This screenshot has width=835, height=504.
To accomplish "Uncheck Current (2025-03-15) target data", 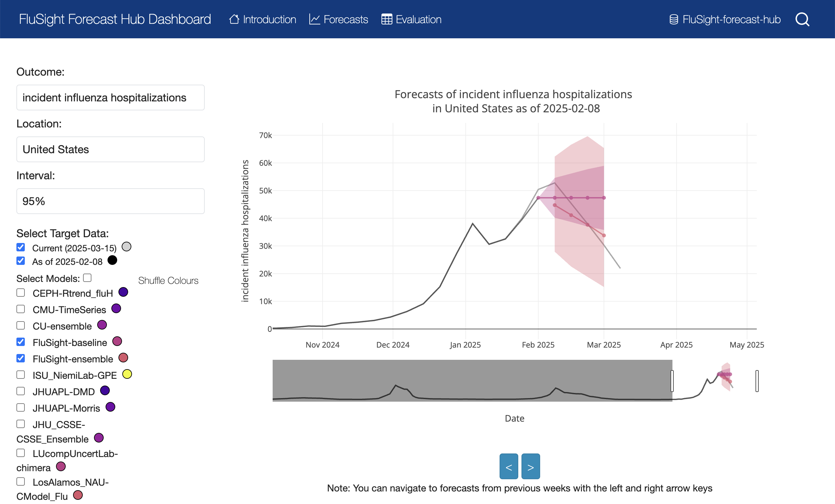I will (x=21, y=247).
